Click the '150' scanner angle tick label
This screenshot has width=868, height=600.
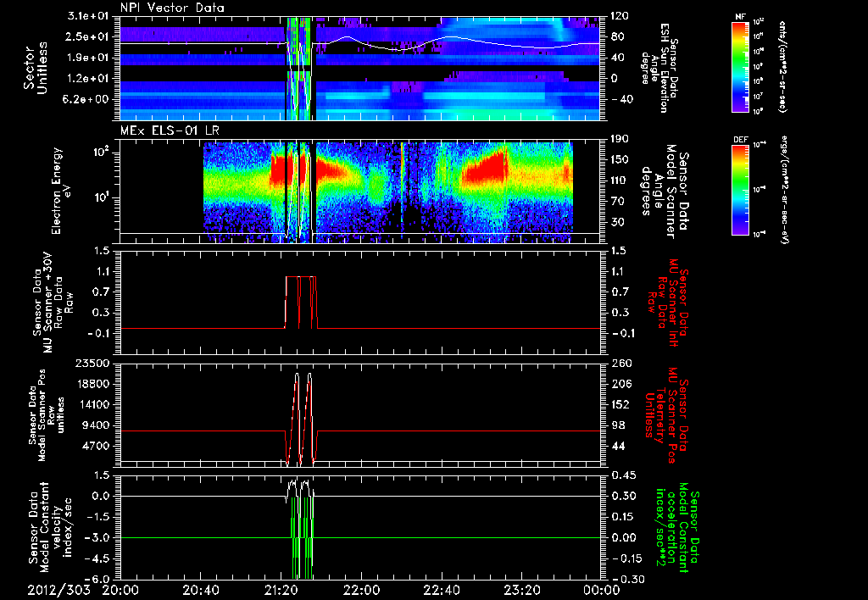click(x=620, y=159)
